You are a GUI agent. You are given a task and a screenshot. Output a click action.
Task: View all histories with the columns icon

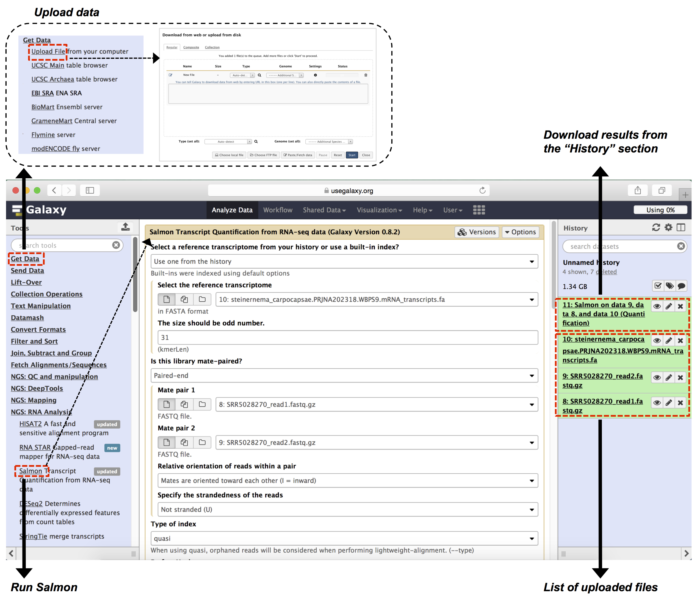[x=681, y=227]
